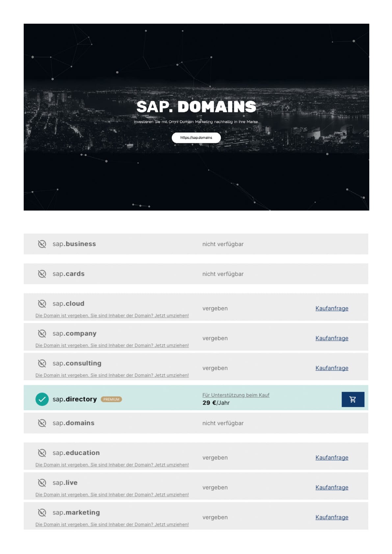This screenshot has height=554, width=392.
Task: Click the unavailable icon beside sap.cards
Action: click(42, 274)
